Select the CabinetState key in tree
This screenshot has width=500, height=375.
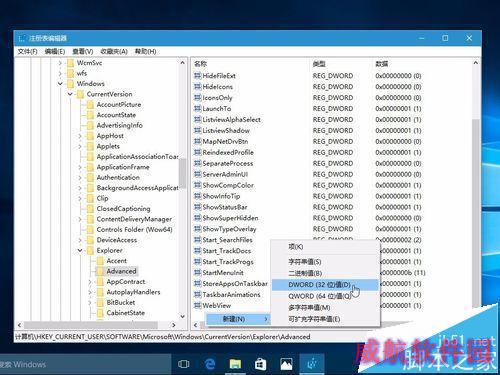(x=126, y=313)
